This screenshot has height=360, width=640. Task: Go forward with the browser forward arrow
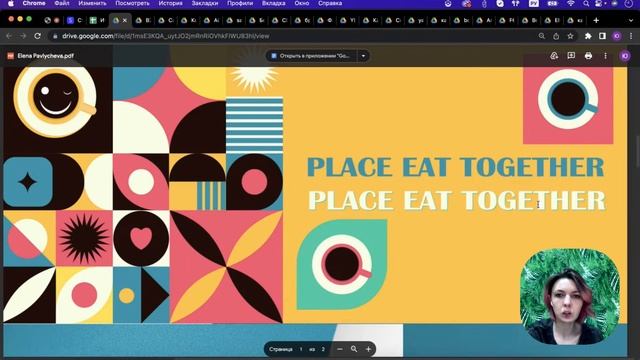[x=23, y=36]
